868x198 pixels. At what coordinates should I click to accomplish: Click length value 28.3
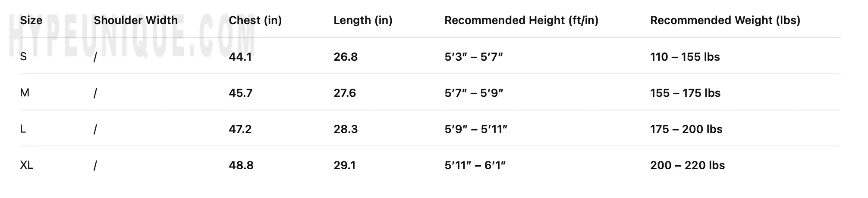[x=345, y=129]
